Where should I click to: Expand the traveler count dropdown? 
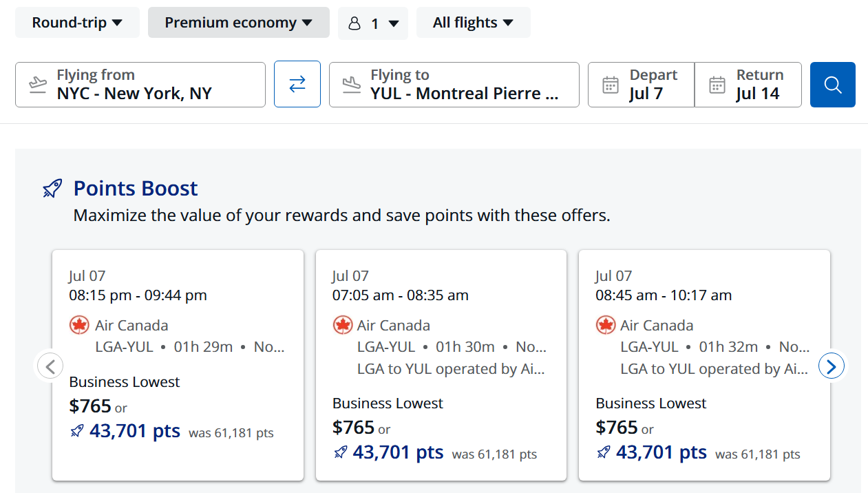(373, 23)
